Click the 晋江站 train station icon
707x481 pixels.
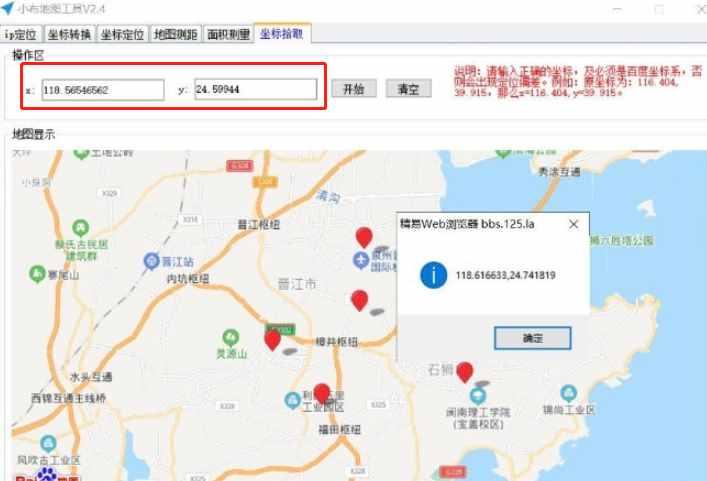(152, 261)
